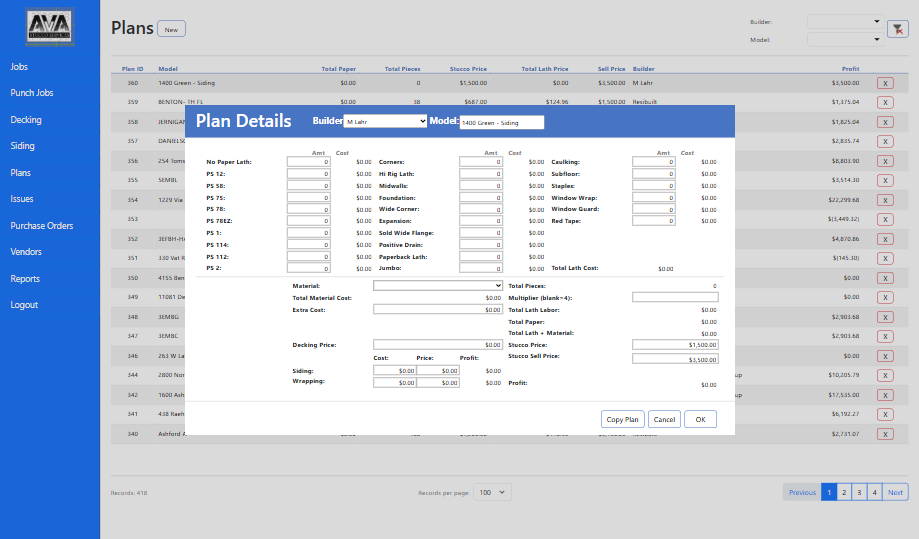Select Vendors in the left navigation

click(26, 252)
